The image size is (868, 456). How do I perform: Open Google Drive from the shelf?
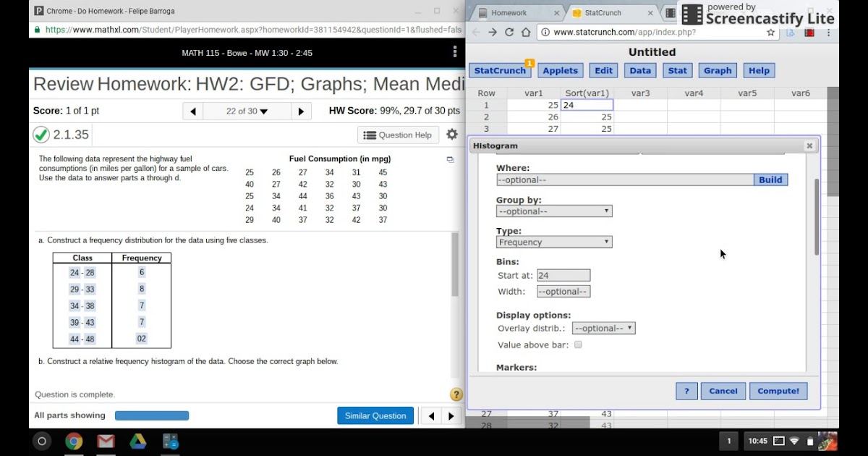coord(137,441)
